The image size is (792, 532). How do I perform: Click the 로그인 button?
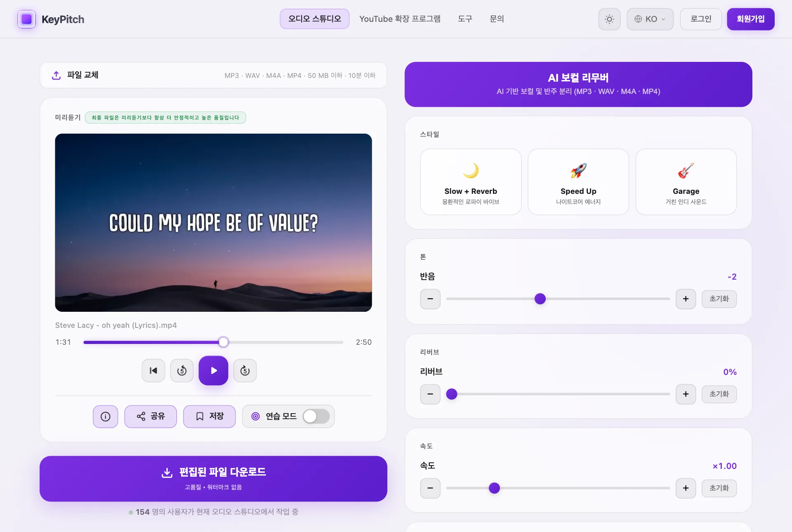701,19
